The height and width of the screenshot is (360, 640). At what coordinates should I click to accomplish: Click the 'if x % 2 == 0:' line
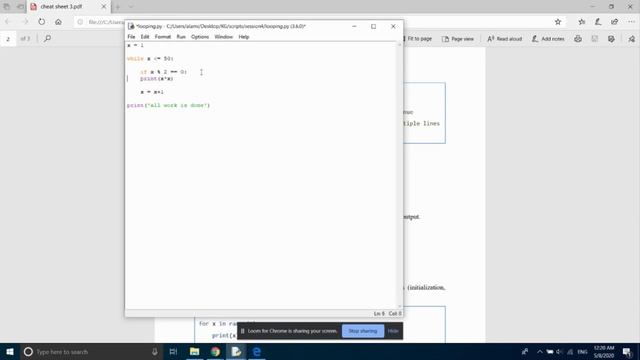click(x=163, y=72)
